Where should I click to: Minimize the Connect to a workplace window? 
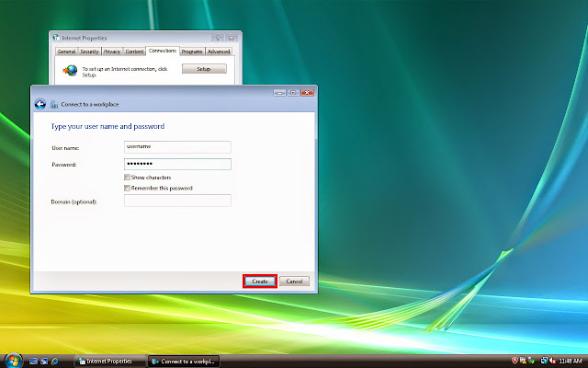[x=279, y=93]
